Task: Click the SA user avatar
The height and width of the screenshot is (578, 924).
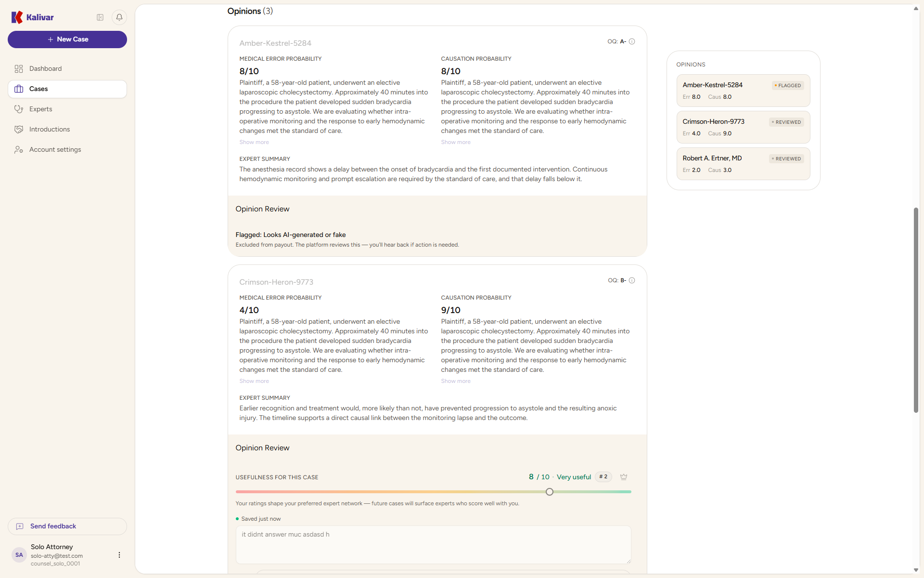Action: pos(19,555)
